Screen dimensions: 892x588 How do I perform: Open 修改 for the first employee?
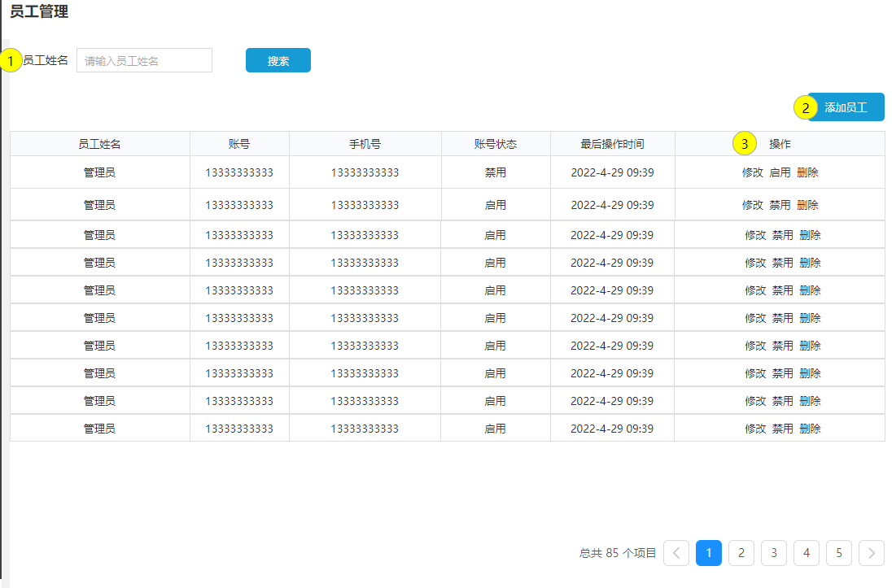point(754,172)
